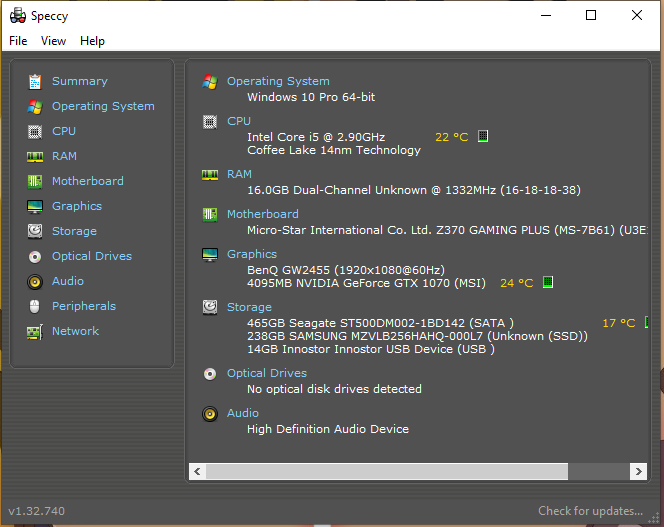Screen dimensions: 664x527
Task: Click the NVIDIA GeForce GTX 1070 entry
Action: pyautogui.click(x=366, y=283)
